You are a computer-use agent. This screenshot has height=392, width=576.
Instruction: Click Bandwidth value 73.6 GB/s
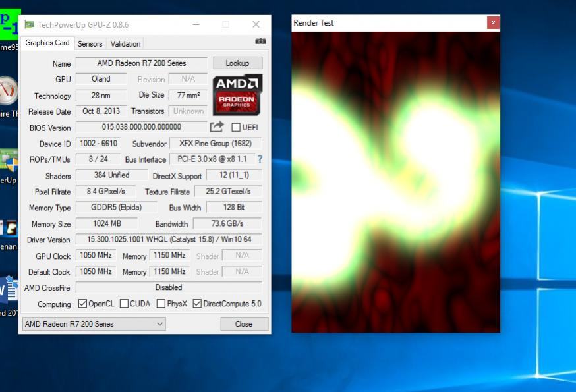click(227, 223)
